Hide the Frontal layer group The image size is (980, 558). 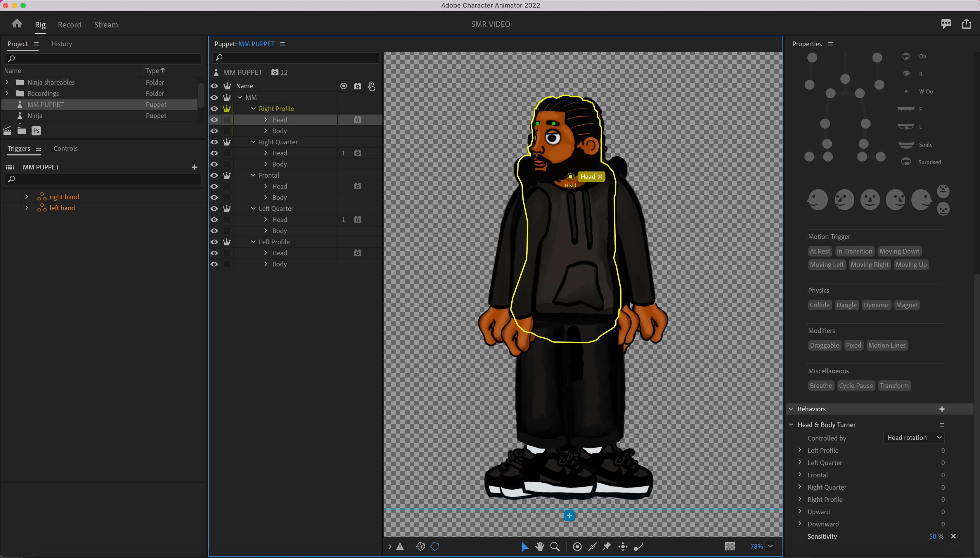point(214,175)
